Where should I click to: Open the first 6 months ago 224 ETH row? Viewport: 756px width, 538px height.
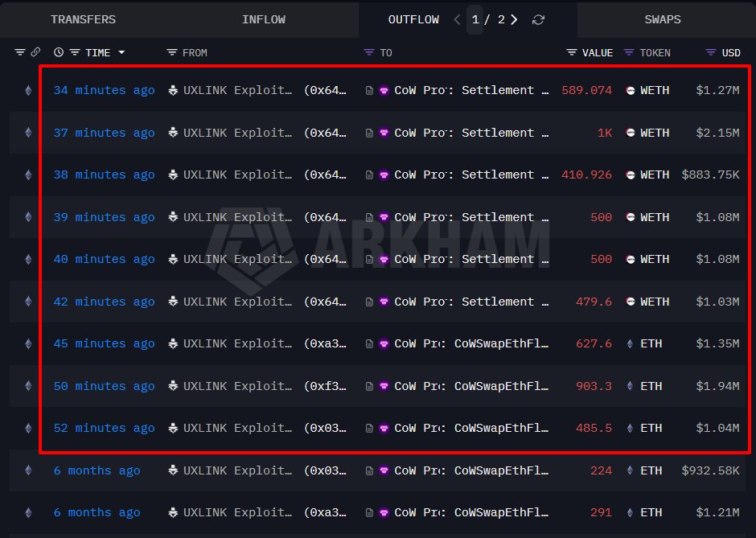378,470
